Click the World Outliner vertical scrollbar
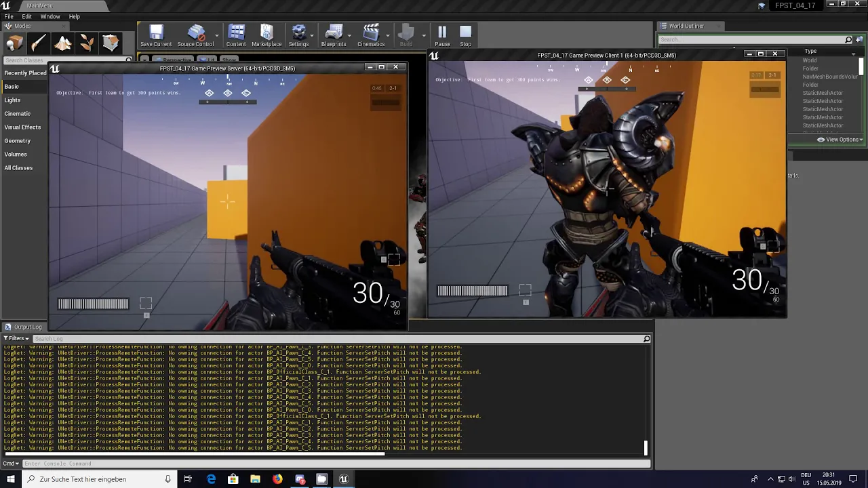The image size is (868, 488). point(861,66)
